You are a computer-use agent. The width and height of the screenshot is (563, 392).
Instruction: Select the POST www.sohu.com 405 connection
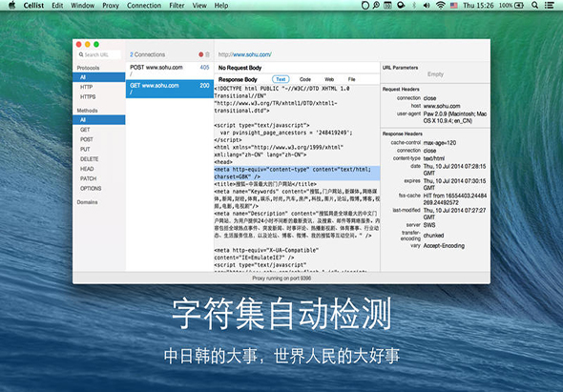[170, 71]
